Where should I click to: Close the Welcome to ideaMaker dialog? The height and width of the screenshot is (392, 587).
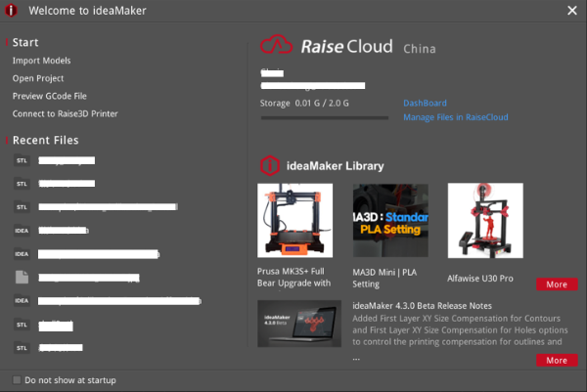[x=572, y=11]
